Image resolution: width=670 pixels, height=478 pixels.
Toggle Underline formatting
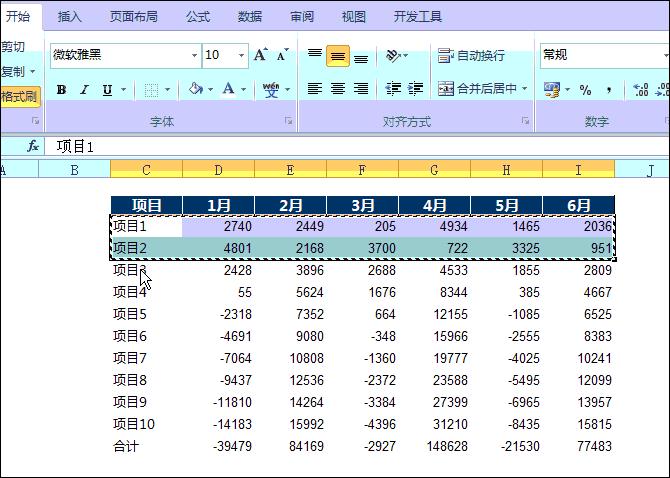pyautogui.click(x=107, y=90)
